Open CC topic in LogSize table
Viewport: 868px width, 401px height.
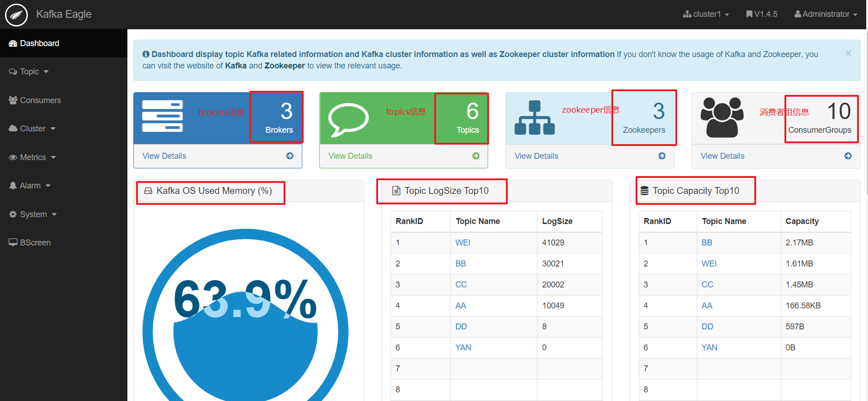[x=461, y=285]
